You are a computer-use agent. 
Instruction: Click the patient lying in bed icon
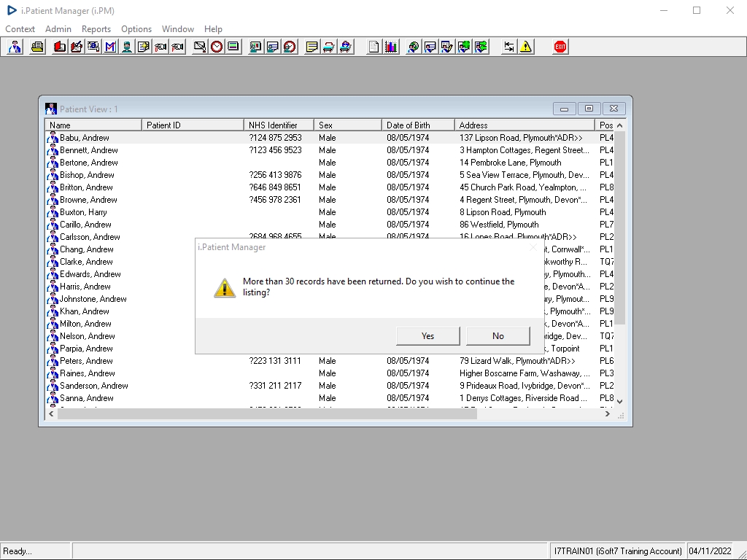(346, 47)
